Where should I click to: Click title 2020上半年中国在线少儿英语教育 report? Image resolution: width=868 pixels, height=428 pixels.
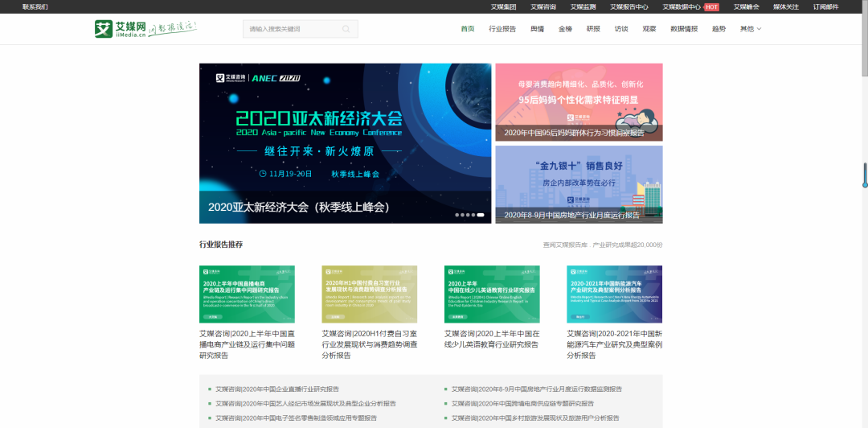[x=492, y=340]
